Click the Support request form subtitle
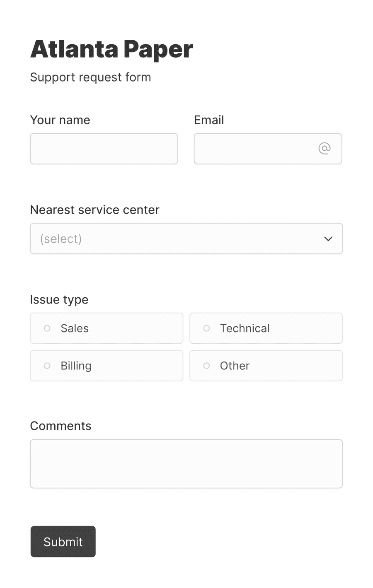The height and width of the screenshot is (588, 373). click(x=90, y=77)
